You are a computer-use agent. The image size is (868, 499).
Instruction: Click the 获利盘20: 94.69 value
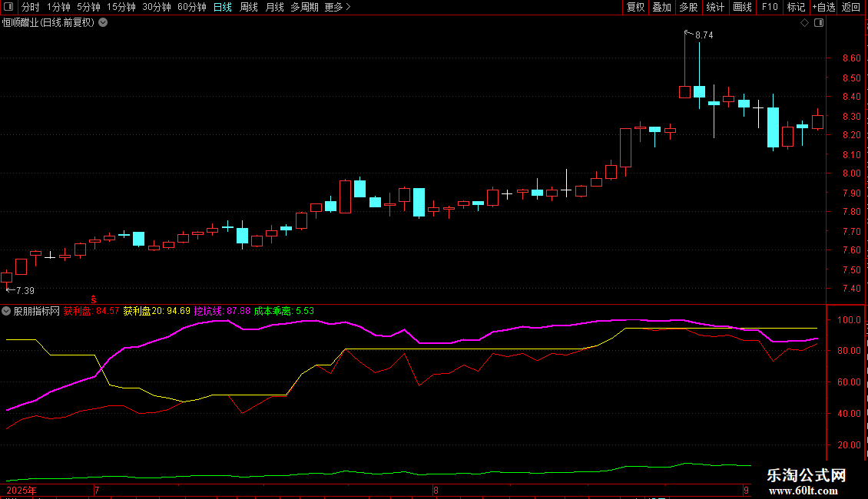(x=157, y=311)
